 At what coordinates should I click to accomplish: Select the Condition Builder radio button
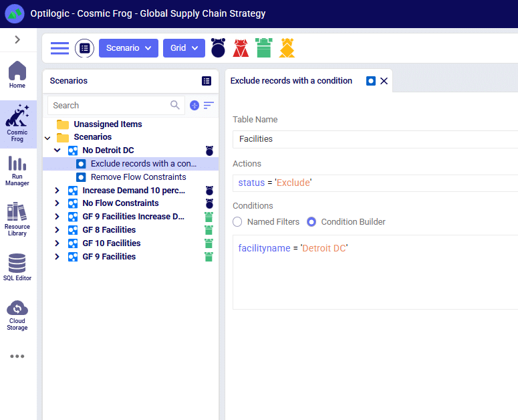(x=311, y=222)
